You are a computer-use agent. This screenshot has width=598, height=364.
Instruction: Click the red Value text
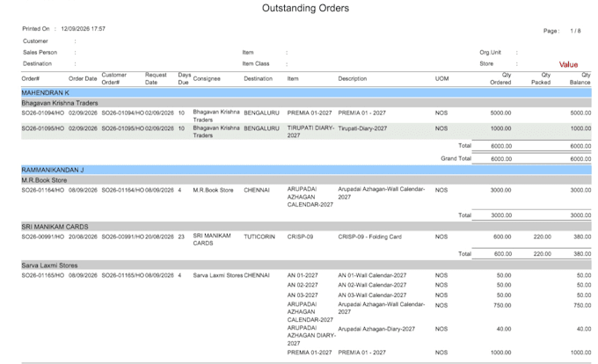click(x=568, y=64)
